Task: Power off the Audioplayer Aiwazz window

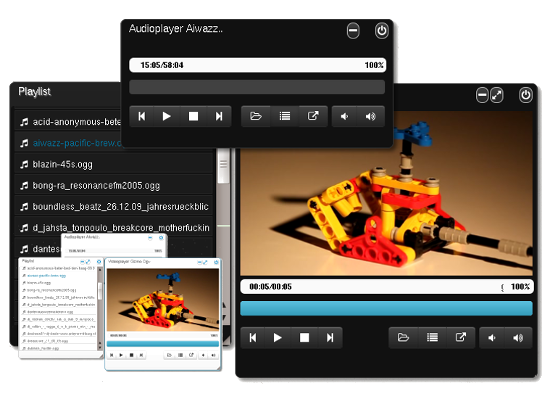Action: 382,31
